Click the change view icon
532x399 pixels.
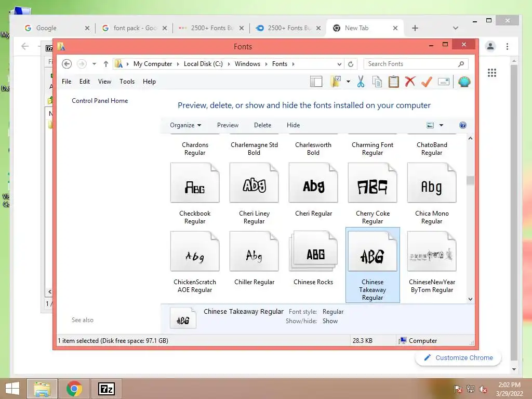pos(430,125)
